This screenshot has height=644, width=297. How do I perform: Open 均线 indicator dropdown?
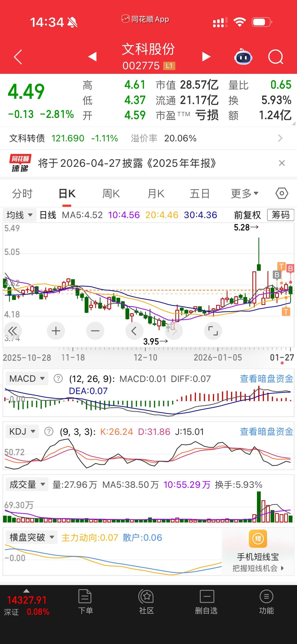20,215
